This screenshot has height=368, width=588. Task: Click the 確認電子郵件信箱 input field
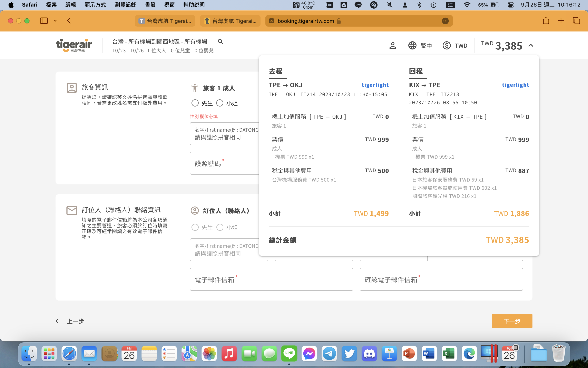(x=441, y=279)
